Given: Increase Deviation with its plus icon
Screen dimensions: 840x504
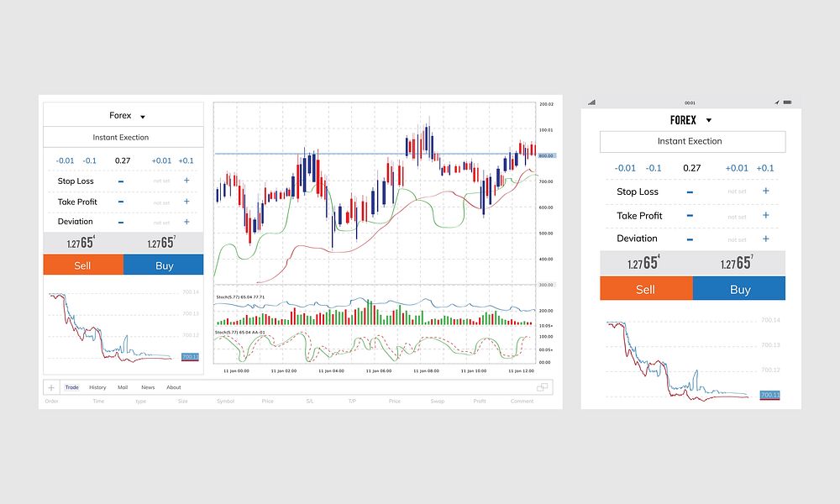Looking at the screenshot, I should pos(186,221).
